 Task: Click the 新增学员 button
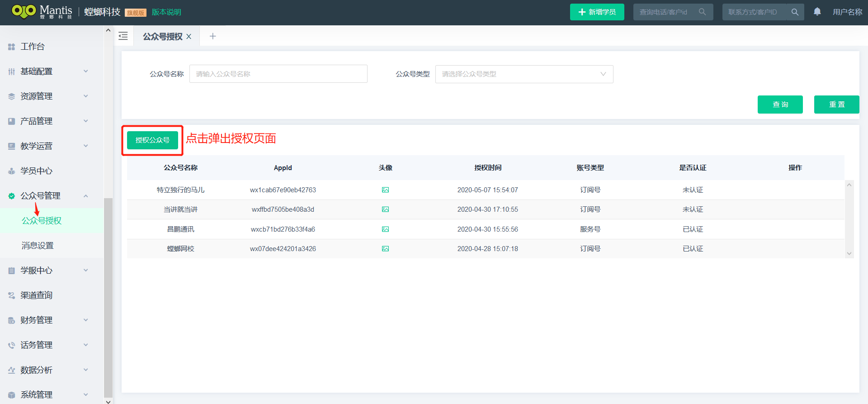[x=597, y=12]
